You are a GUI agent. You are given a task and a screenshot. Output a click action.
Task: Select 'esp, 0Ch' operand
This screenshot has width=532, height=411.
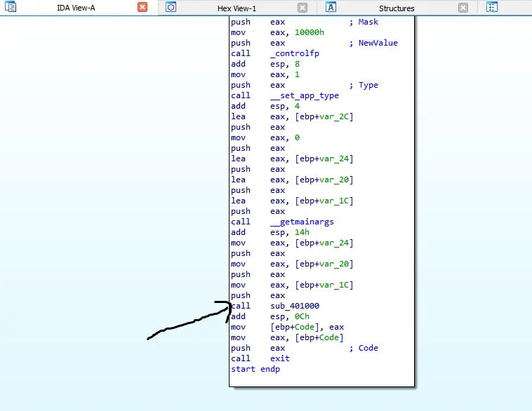coord(290,316)
